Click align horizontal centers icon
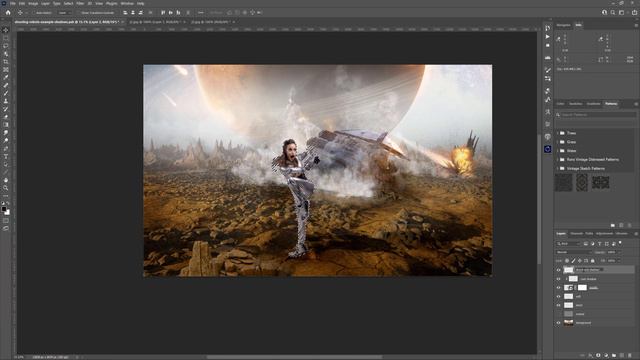 [133, 13]
